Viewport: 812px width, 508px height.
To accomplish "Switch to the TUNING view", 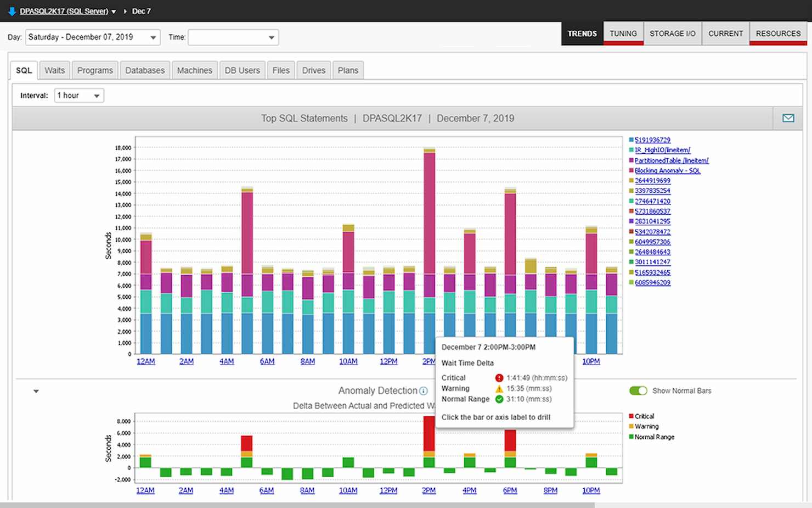I will (623, 33).
